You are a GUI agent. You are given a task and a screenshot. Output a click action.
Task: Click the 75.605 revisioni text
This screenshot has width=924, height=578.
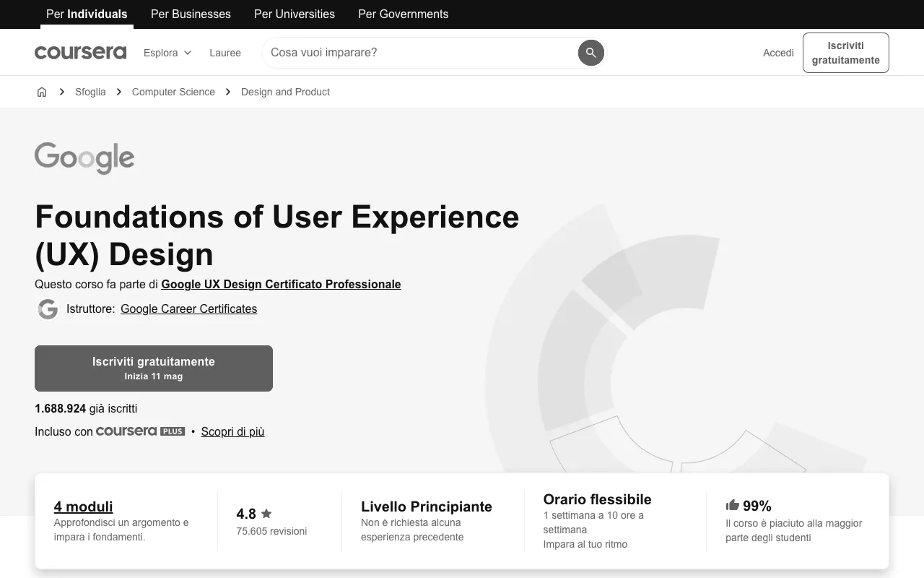(x=271, y=531)
